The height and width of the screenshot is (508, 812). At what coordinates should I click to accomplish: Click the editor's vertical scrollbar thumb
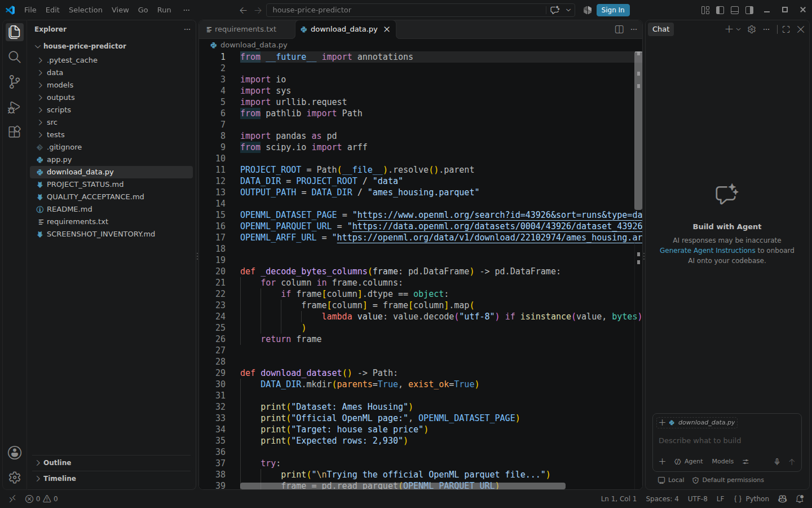pos(638,131)
